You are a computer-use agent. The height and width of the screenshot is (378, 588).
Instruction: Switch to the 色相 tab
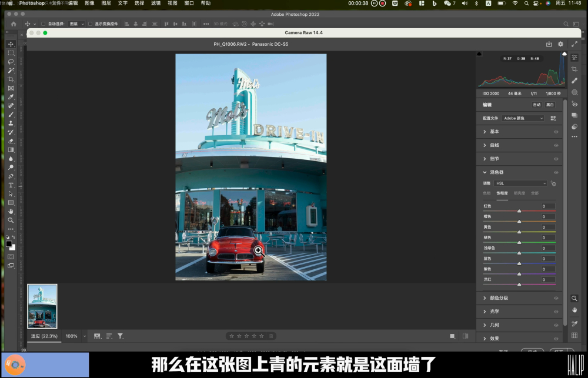[x=487, y=193]
